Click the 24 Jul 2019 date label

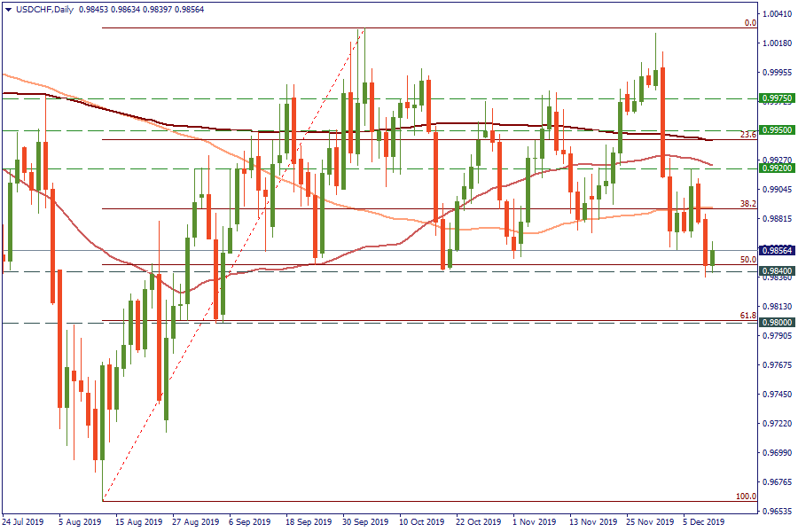[24, 522]
